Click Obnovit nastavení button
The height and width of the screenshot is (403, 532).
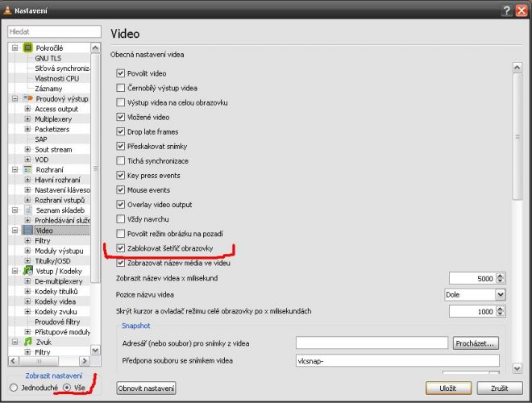(146, 388)
